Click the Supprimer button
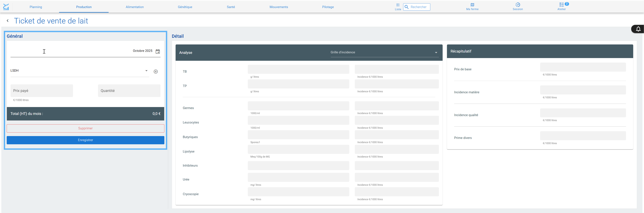Viewport: 644px width, 213px height. pyautogui.click(x=86, y=128)
